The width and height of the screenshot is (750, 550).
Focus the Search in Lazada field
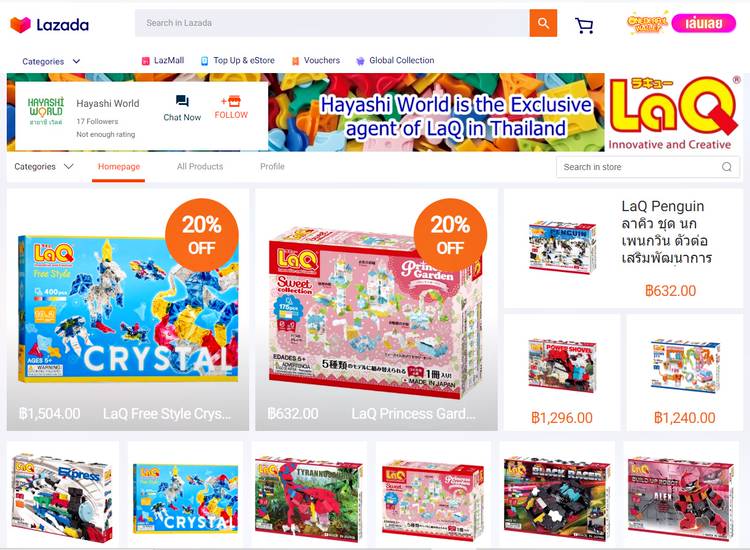(332, 23)
